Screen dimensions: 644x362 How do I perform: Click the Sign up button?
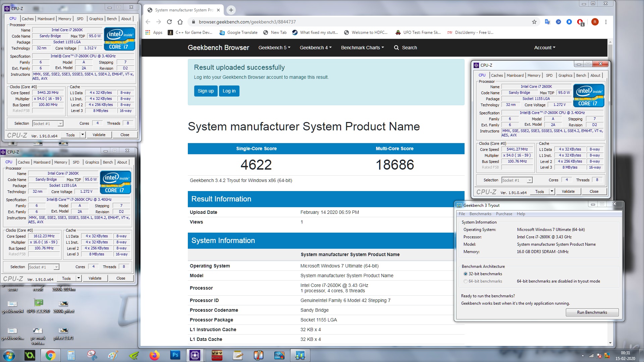click(x=206, y=91)
